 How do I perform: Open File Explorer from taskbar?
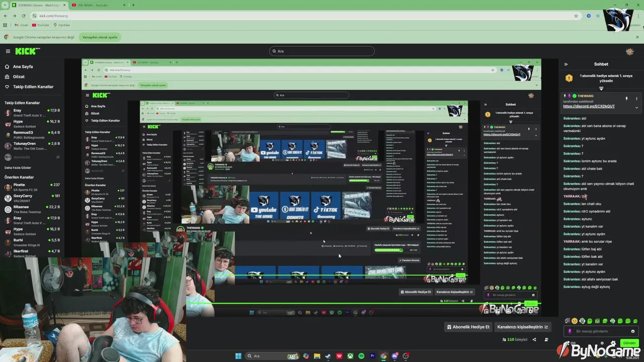(x=317, y=356)
